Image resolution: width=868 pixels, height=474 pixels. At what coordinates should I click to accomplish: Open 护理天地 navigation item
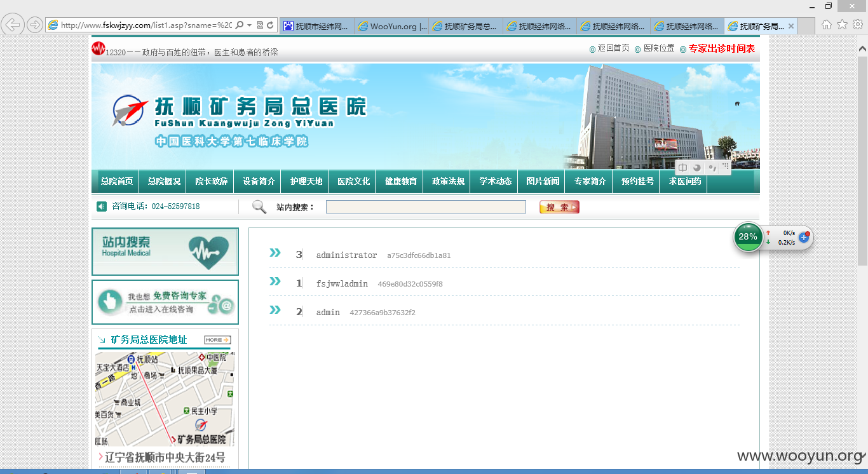point(306,181)
